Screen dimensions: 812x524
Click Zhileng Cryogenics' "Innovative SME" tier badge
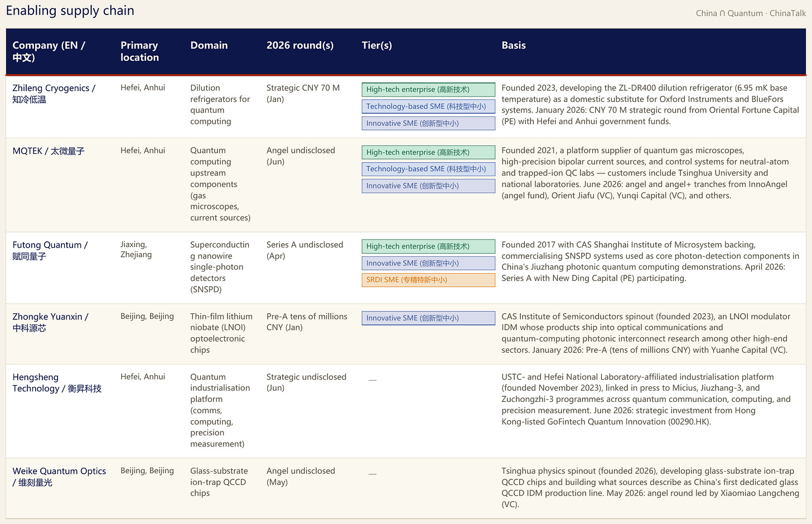[x=428, y=123]
